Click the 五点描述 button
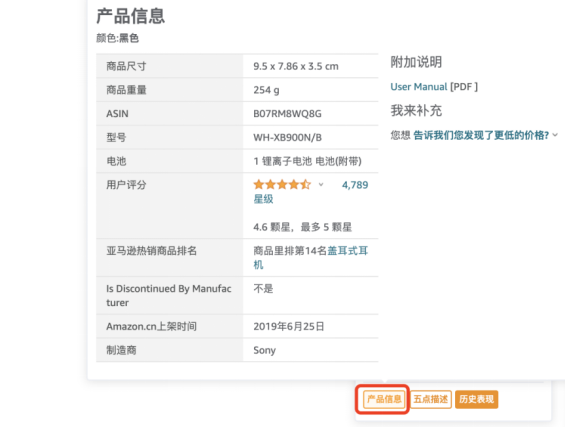Image resolution: width=565 pixels, height=428 pixels. [x=431, y=399]
